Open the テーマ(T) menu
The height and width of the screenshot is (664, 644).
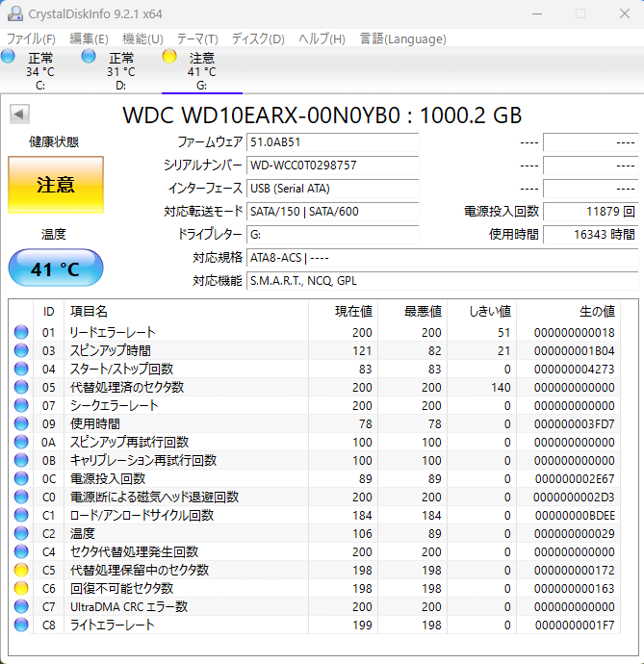point(197,38)
